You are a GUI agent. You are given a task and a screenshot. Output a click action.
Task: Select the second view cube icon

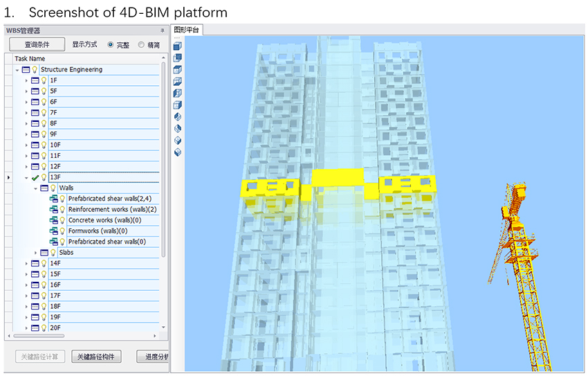coord(177,58)
